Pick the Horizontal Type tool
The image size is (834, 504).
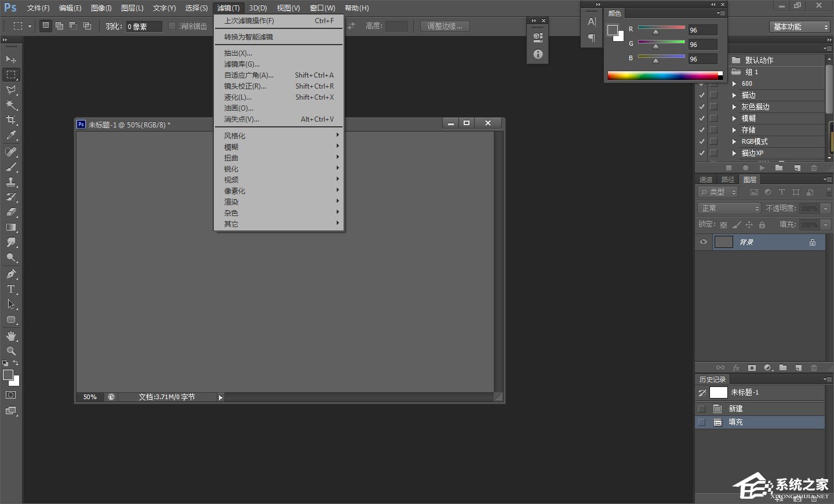click(x=10, y=289)
